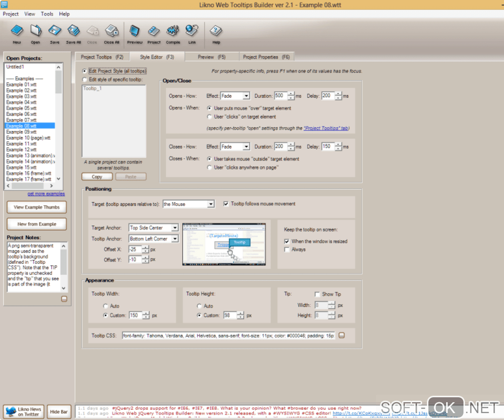Follow the "Project Tooltips" tab link
The height and width of the screenshot is (420, 504).
326,128
